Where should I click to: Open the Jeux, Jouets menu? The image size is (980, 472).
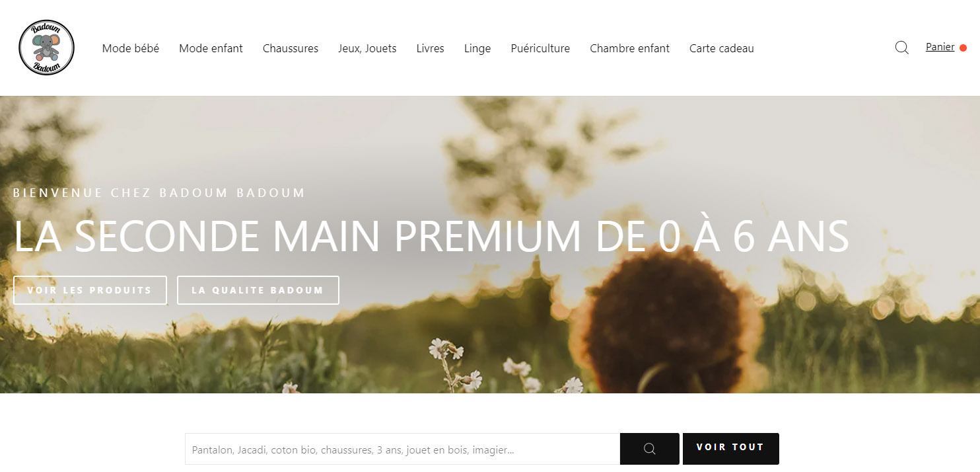point(367,48)
